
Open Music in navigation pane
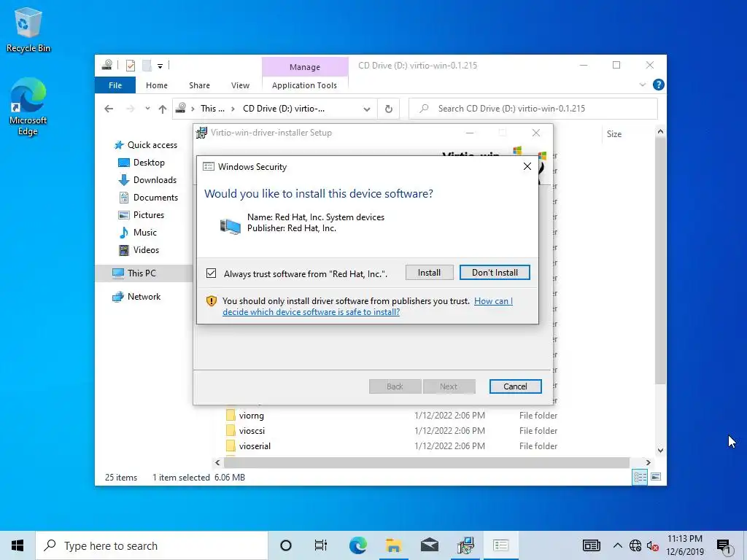click(145, 233)
